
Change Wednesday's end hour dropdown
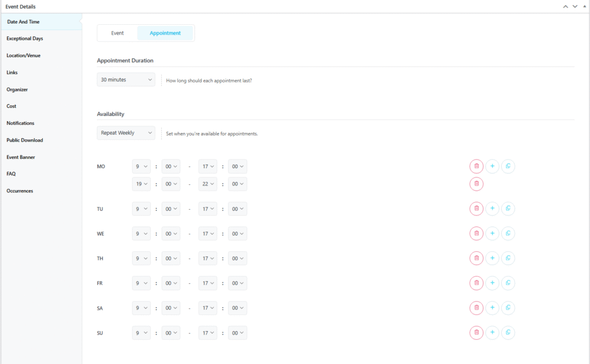point(208,233)
